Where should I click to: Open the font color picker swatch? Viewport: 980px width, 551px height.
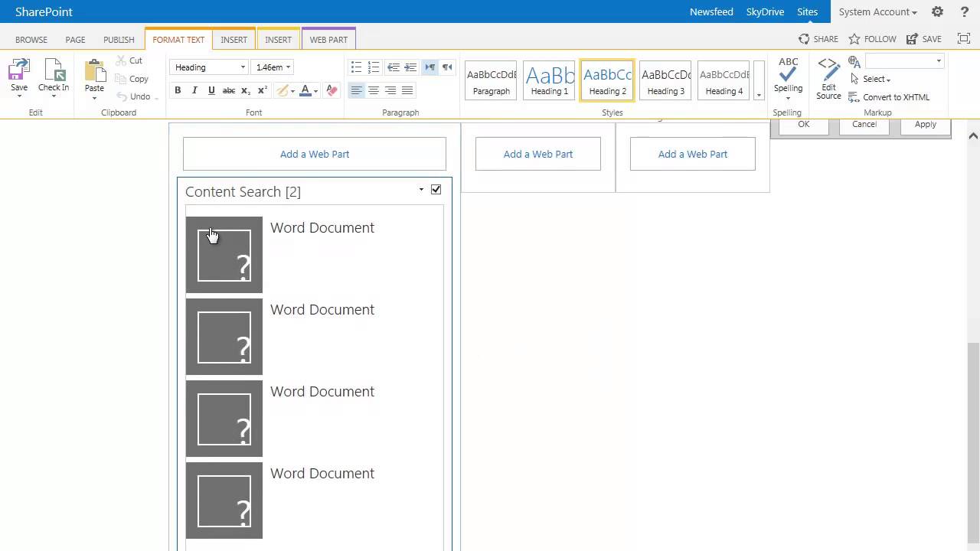pos(305,90)
